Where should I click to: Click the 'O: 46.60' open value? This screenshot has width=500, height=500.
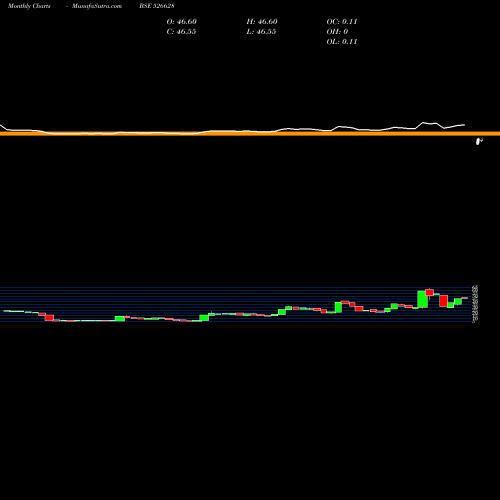tap(182, 22)
